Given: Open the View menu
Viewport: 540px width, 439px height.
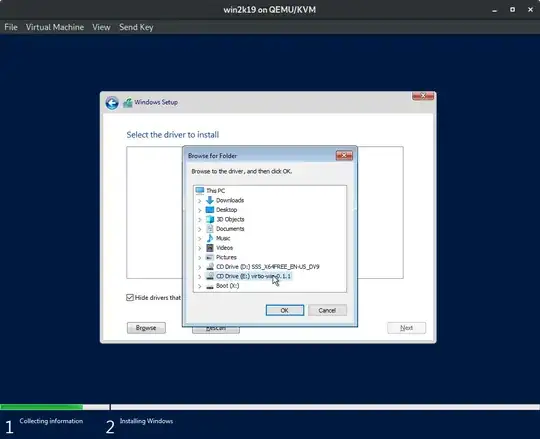Looking at the screenshot, I should (101, 27).
